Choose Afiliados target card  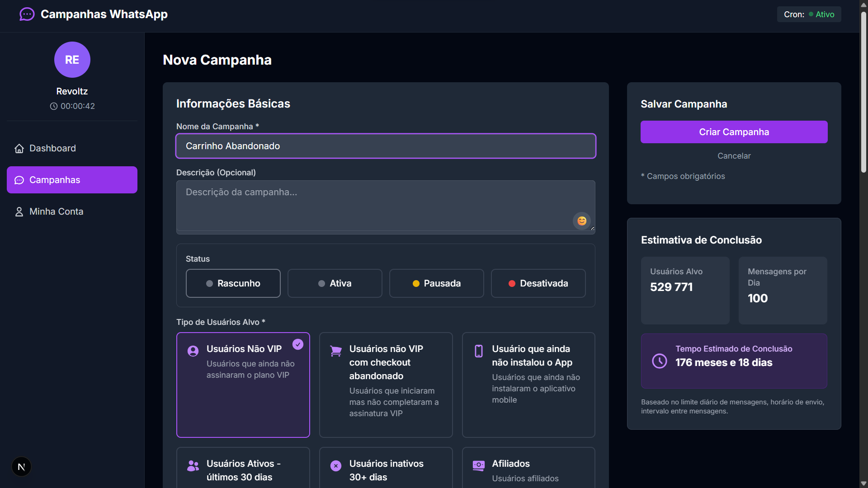528,468
